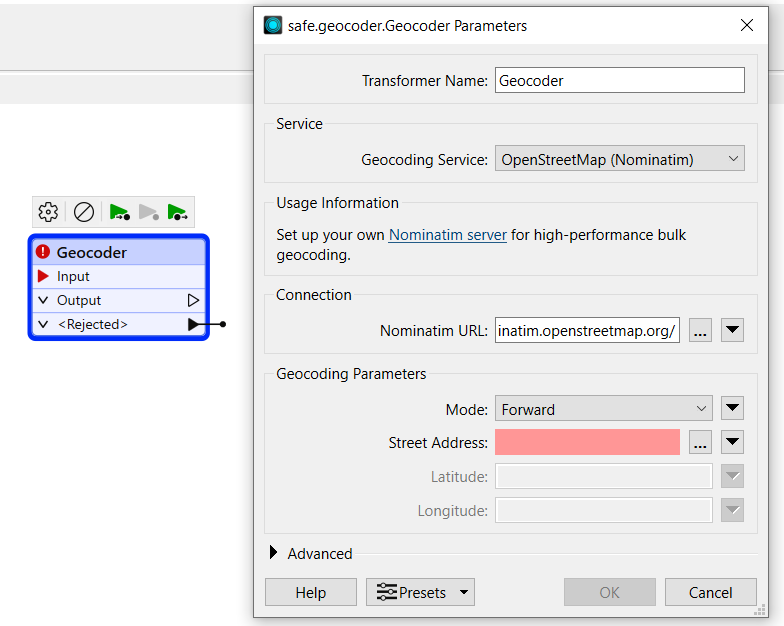Click the Help button

click(310, 592)
